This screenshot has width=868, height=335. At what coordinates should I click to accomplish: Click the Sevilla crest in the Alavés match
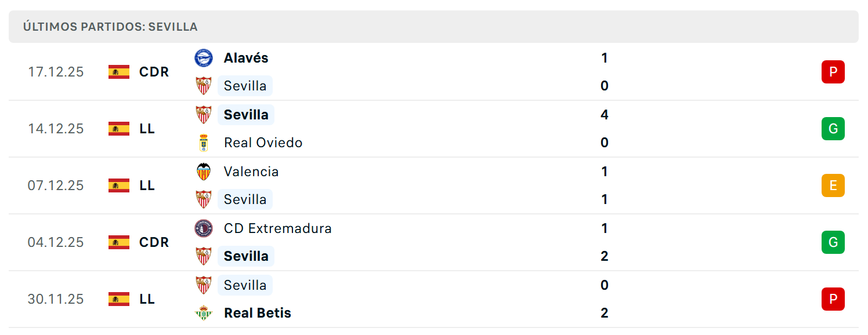[x=203, y=86]
